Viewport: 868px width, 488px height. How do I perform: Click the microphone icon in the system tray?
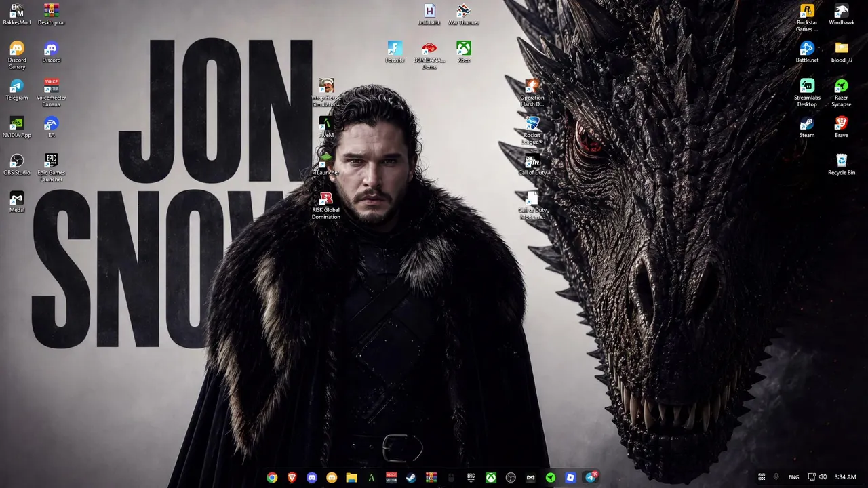coord(776,477)
